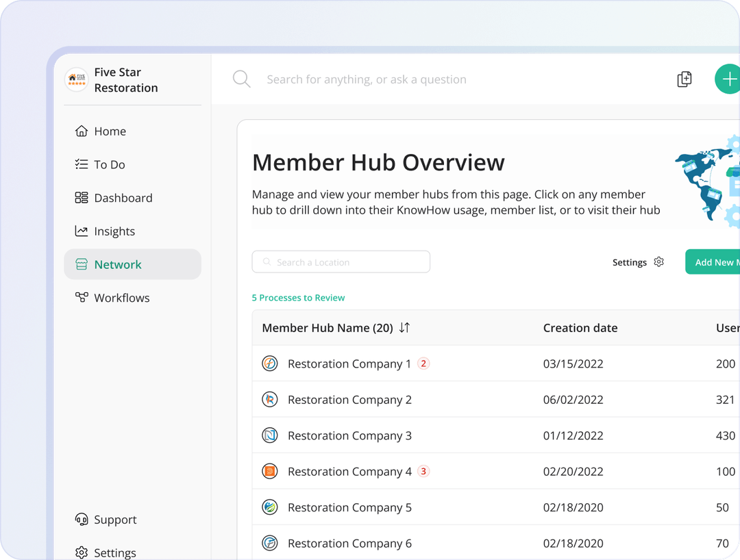Click into the Search a Location field

[341, 262]
